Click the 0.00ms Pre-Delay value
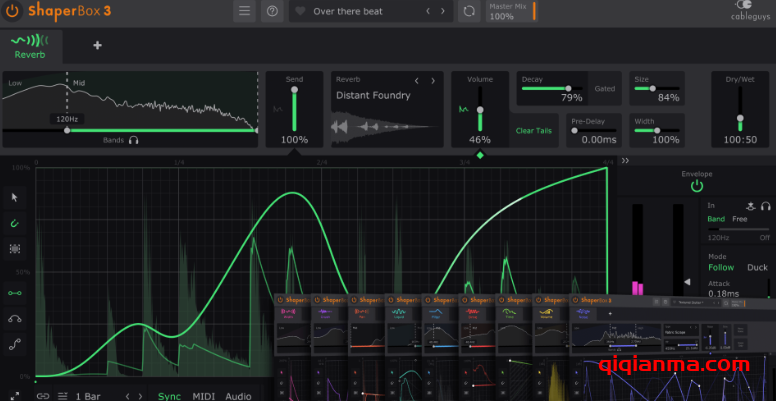Image resolution: width=776 pixels, height=401 pixels. tap(599, 140)
